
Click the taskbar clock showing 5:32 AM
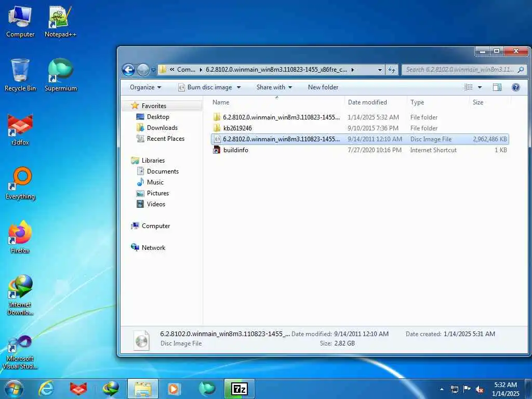click(x=506, y=389)
